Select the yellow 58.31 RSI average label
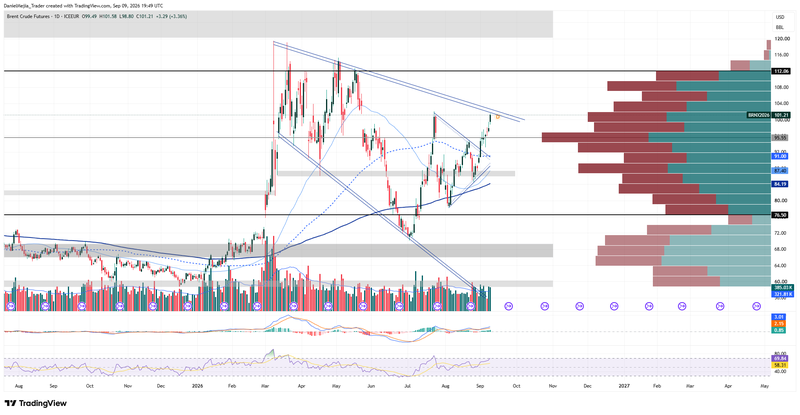Screen dimensions: 800x415 (780, 365)
